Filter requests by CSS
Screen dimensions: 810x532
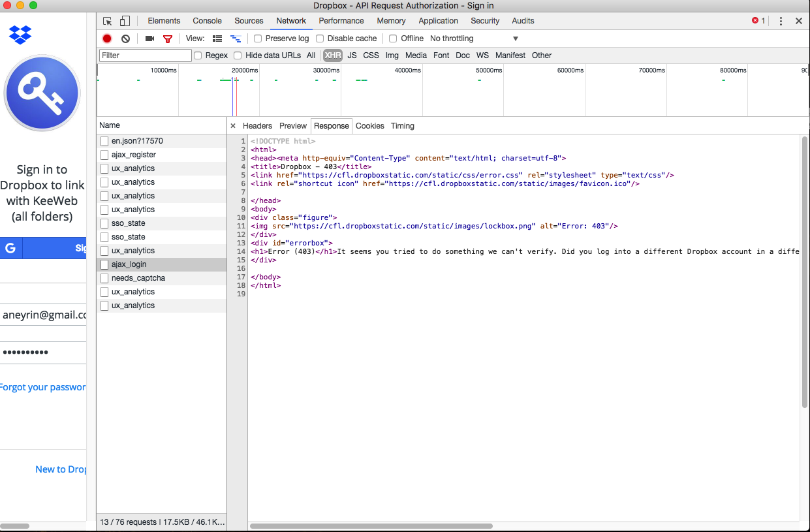(371, 55)
